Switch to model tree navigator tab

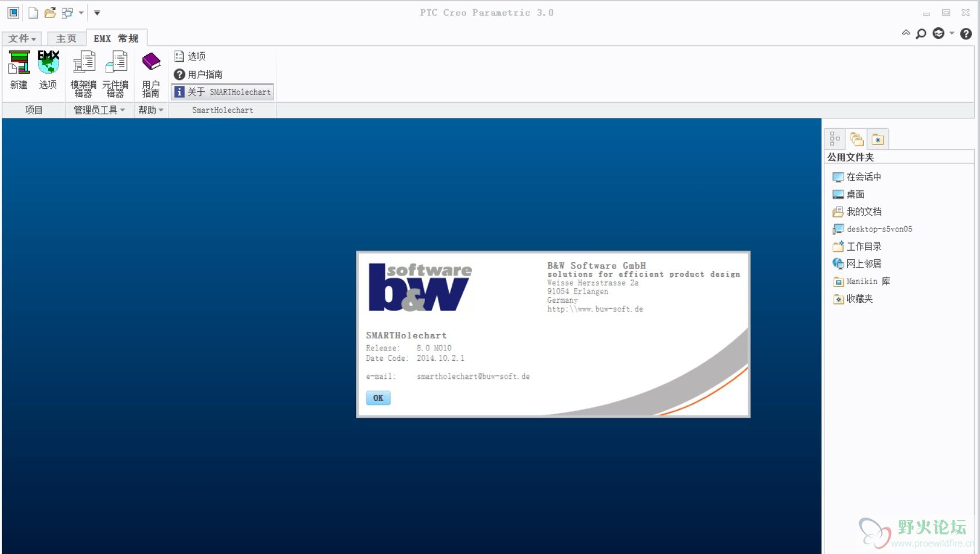(835, 139)
